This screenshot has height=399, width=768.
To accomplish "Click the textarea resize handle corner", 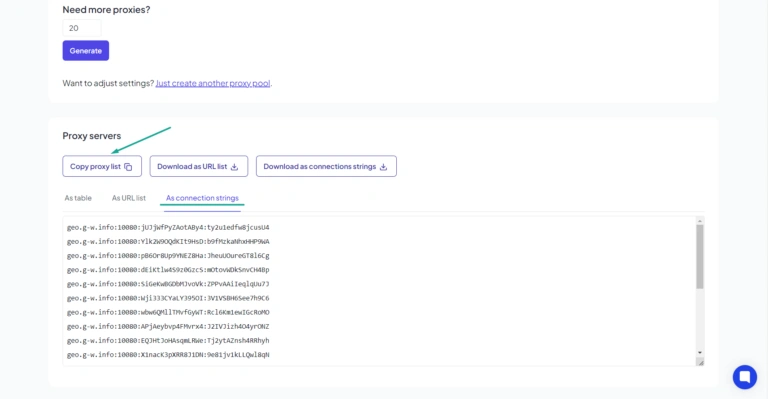I will coord(700,362).
